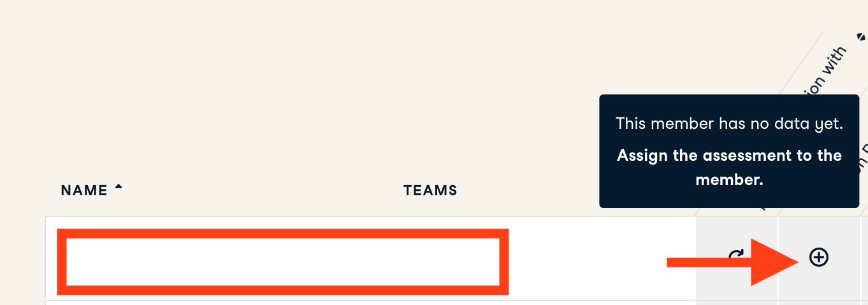Click the sort icon above the rotated column
The image size is (868, 305).
click(862, 38)
